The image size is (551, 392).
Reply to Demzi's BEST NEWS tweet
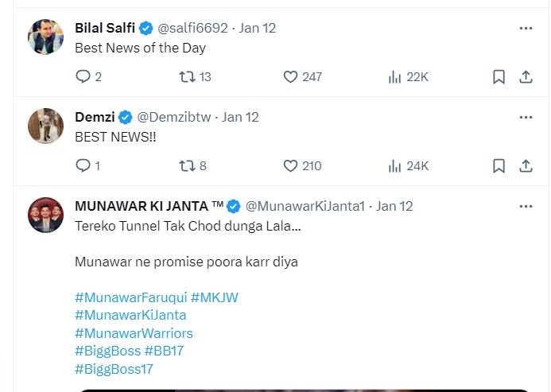(x=83, y=166)
